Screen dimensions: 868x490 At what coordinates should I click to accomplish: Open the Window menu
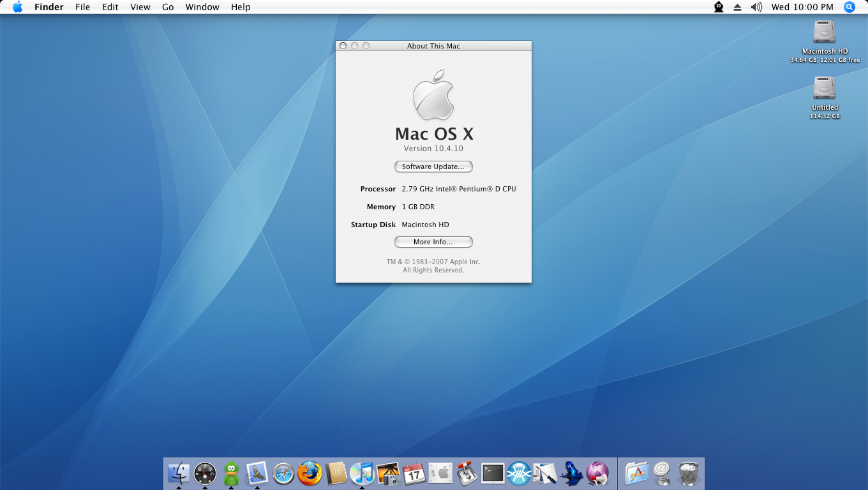(x=202, y=7)
